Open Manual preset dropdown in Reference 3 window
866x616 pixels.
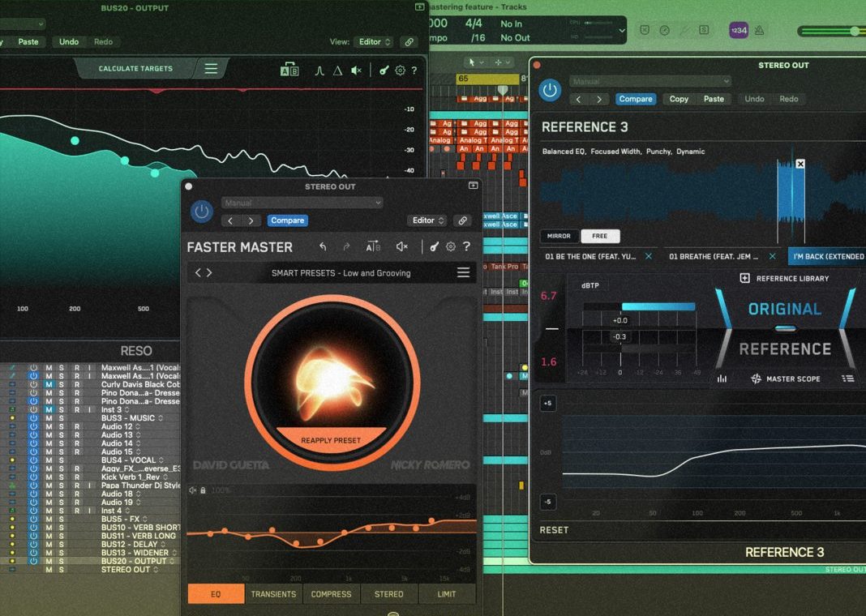[x=650, y=81]
